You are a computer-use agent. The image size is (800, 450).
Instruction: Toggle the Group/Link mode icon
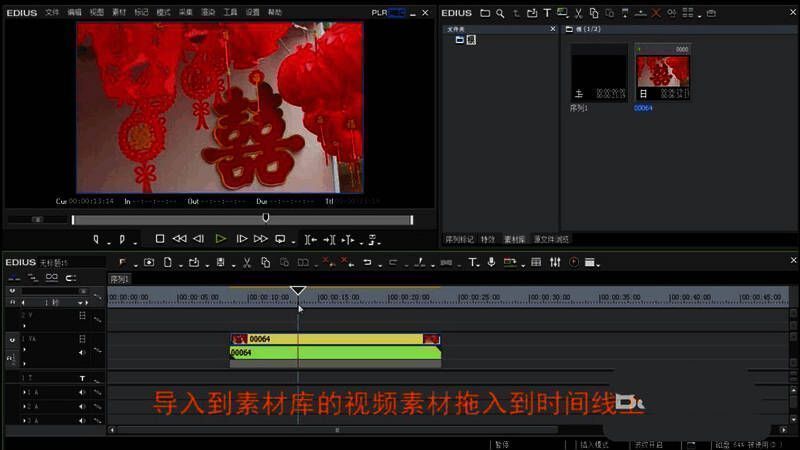pos(52,278)
